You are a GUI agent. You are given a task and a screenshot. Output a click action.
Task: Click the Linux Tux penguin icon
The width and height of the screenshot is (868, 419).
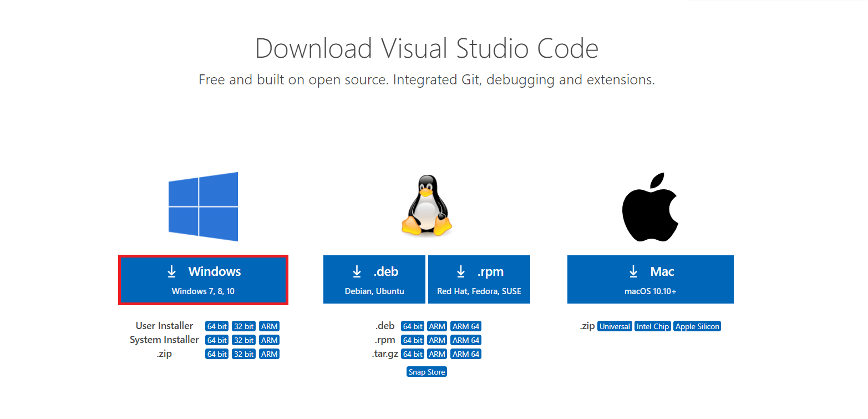pyautogui.click(x=427, y=206)
